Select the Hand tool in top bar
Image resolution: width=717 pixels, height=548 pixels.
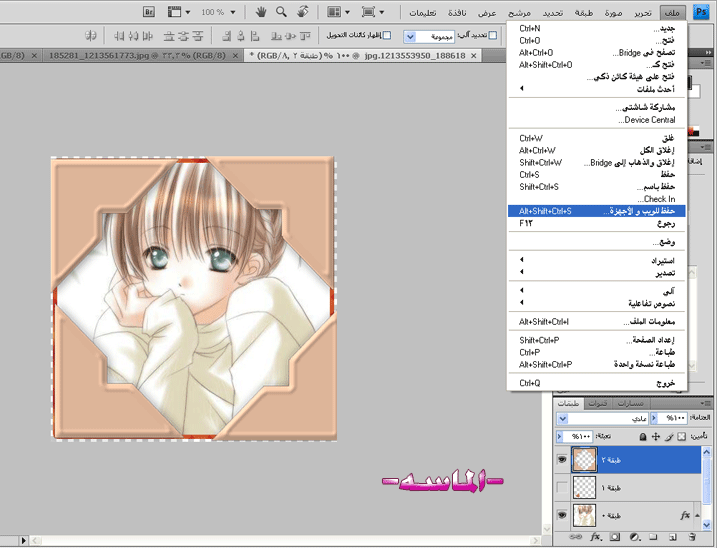click(260, 12)
